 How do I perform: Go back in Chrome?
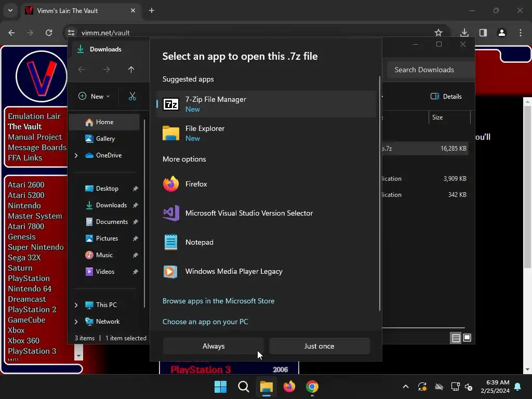[11, 33]
